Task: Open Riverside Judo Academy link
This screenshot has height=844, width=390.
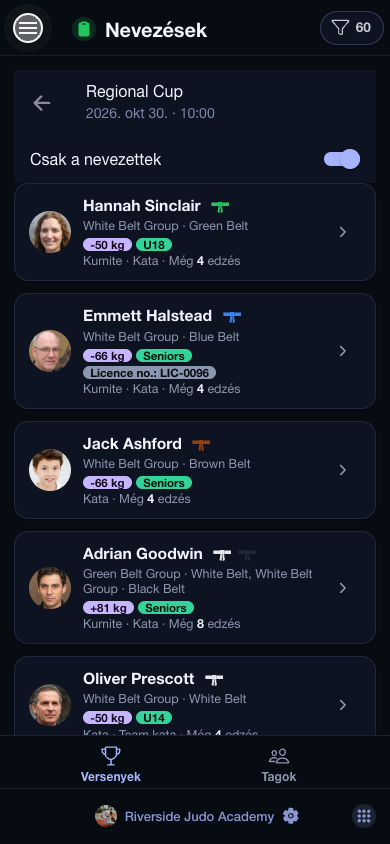Action: click(199, 817)
